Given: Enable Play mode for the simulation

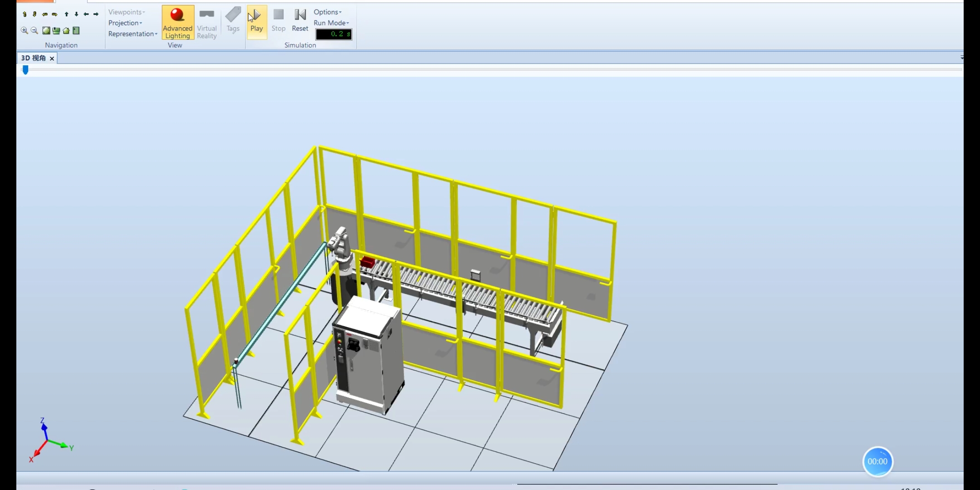Looking at the screenshot, I should [256, 20].
